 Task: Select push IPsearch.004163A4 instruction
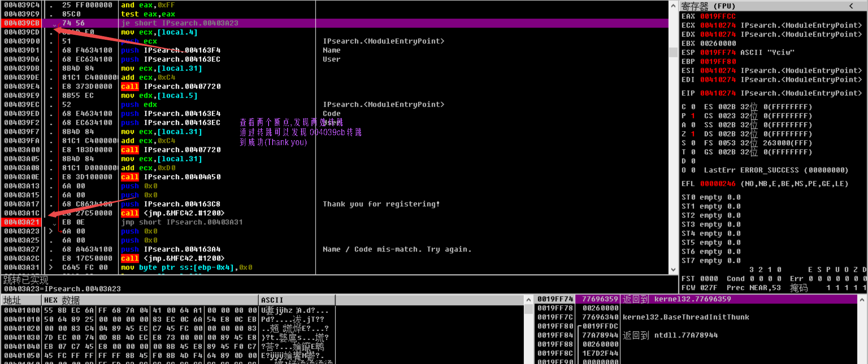click(171, 249)
